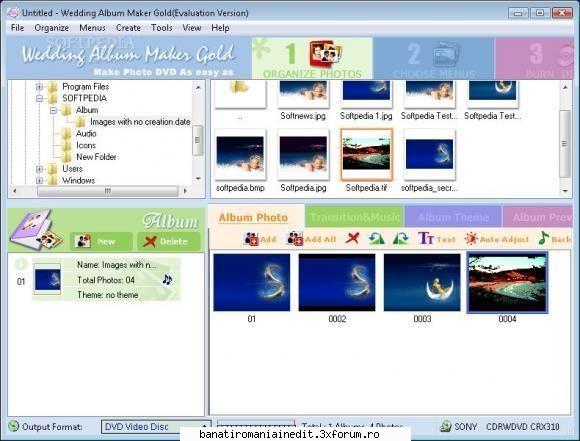This screenshot has width=580, height=441.
Task: Remove photo with red X icon
Action: coord(352,239)
